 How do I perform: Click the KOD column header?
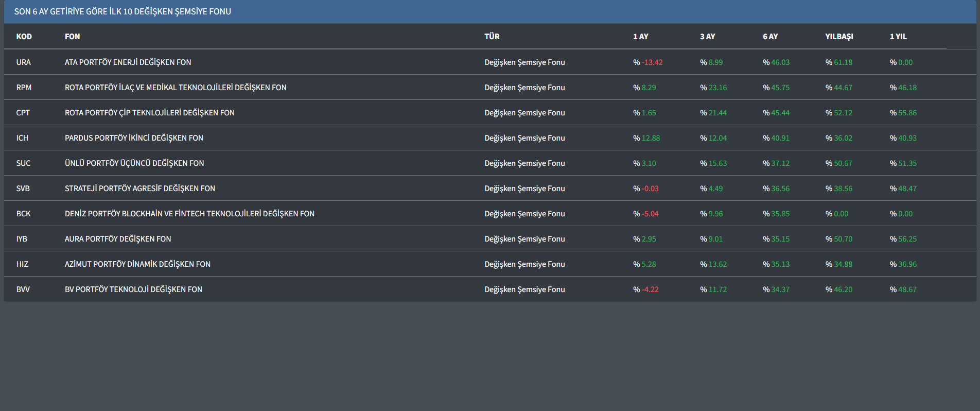click(x=24, y=37)
